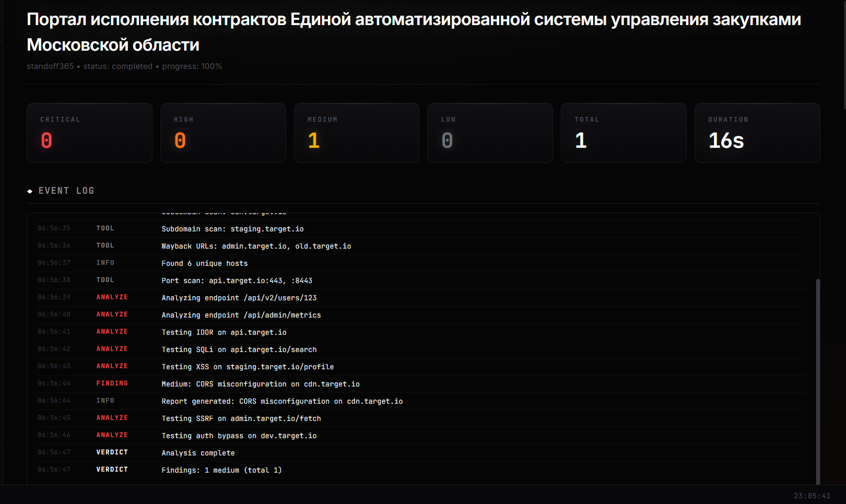Click the TOTAL count card
This screenshot has height=504, width=846.
624,133
